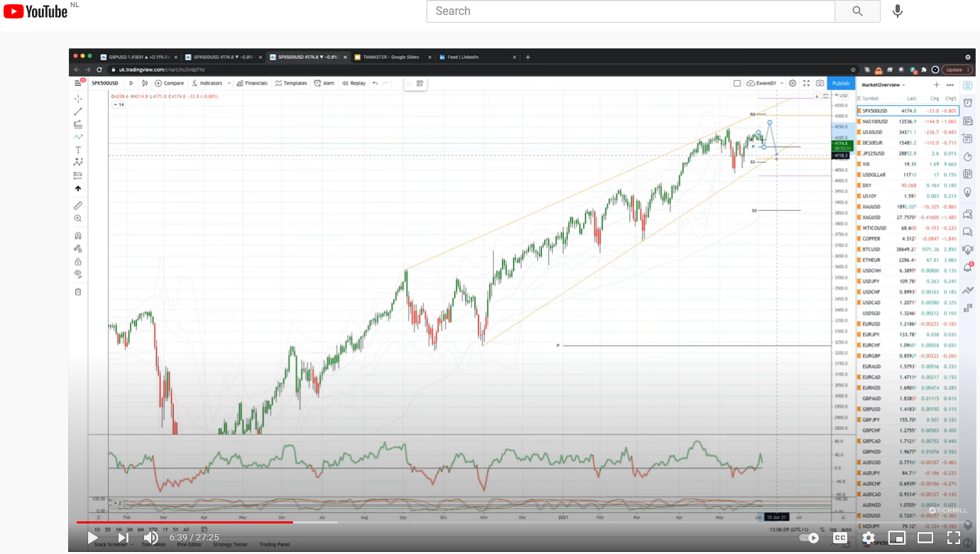Select the trend line drawing tool
Viewport: 980px width, 554px height.
pos(78,112)
